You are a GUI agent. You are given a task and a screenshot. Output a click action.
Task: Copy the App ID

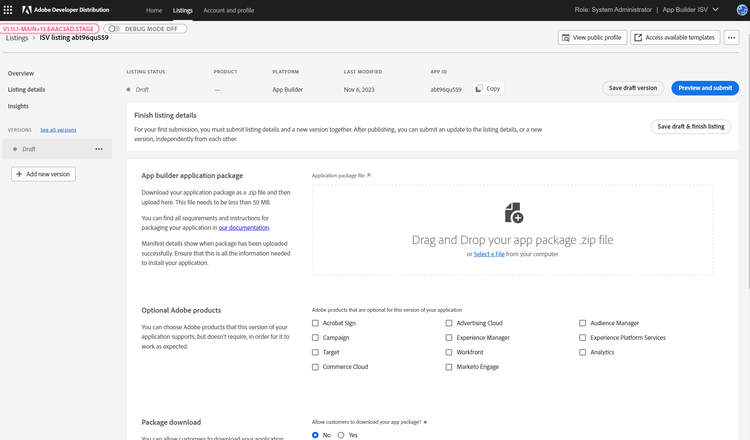(488, 88)
